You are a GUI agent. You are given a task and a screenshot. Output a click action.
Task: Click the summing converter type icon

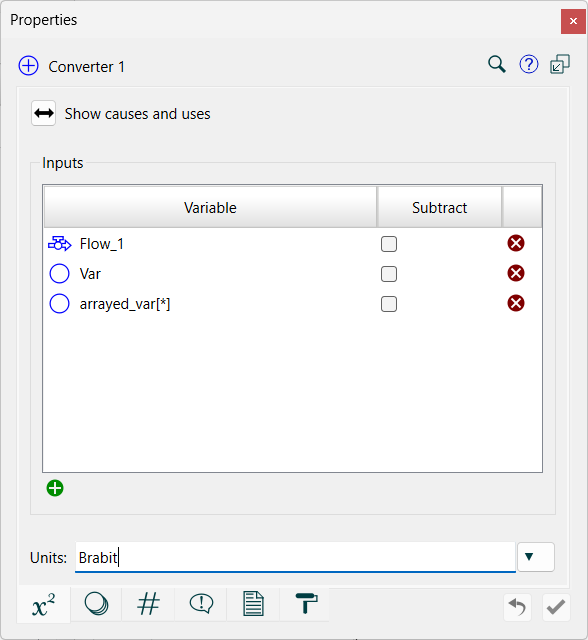click(29, 66)
